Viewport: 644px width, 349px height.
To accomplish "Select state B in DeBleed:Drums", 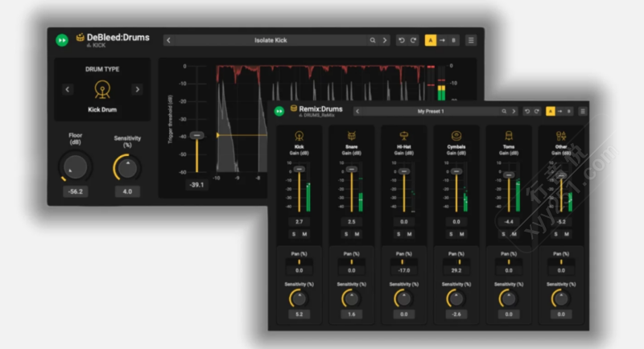I will pyautogui.click(x=454, y=40).
